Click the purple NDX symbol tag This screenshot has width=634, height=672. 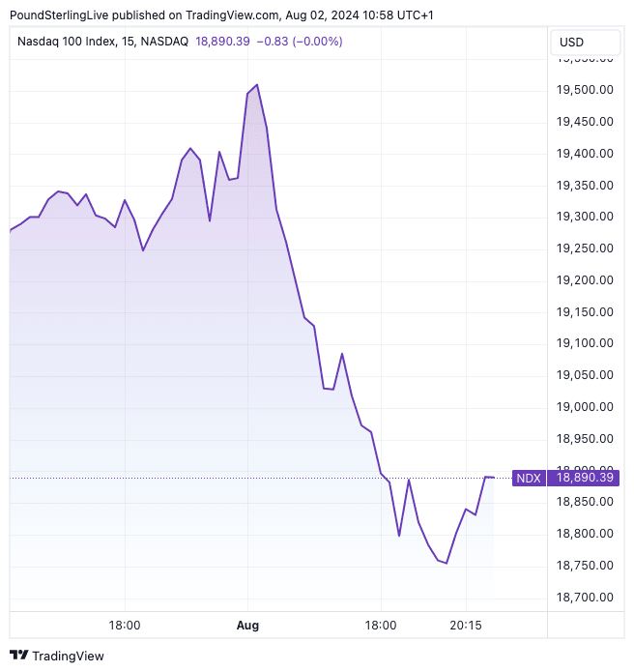[529, 478]
